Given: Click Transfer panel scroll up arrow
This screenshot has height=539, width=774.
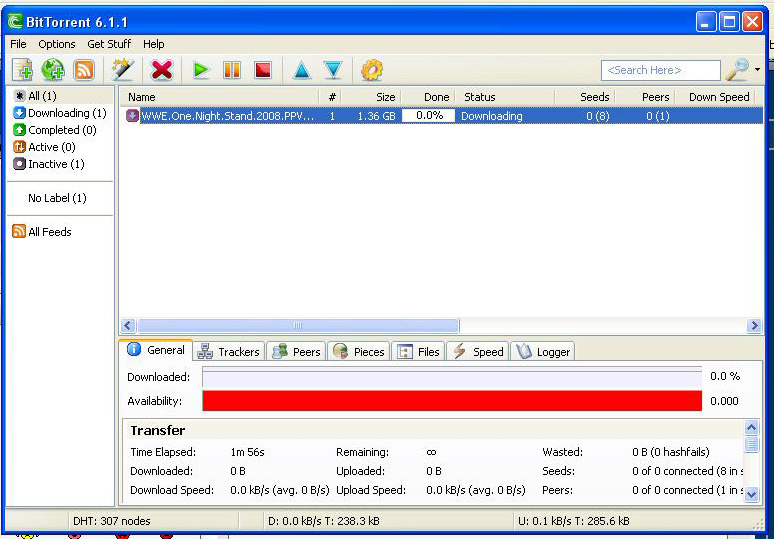Looking at the screenshot, I should pos(751,427).
